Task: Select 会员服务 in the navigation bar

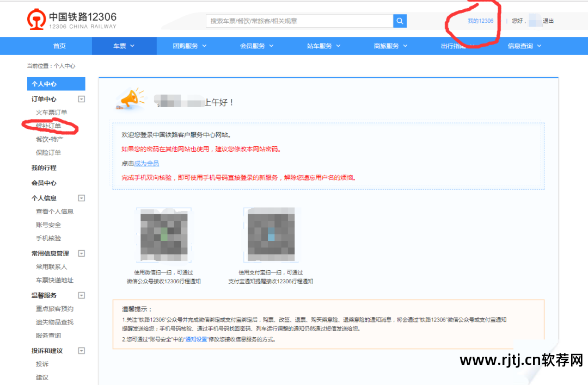Action: 256,46
